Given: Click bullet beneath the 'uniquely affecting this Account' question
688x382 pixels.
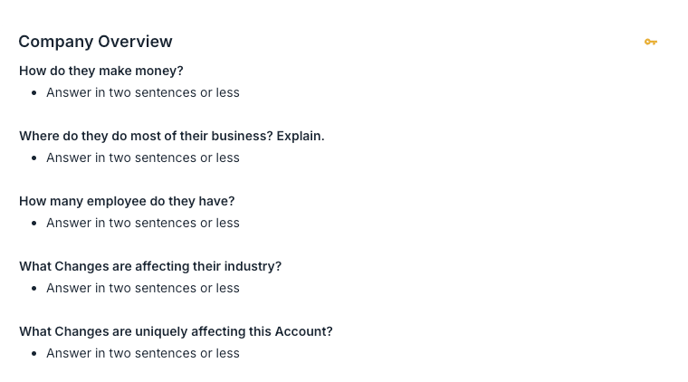Looking at the screenshot, I should coord(34,353).
